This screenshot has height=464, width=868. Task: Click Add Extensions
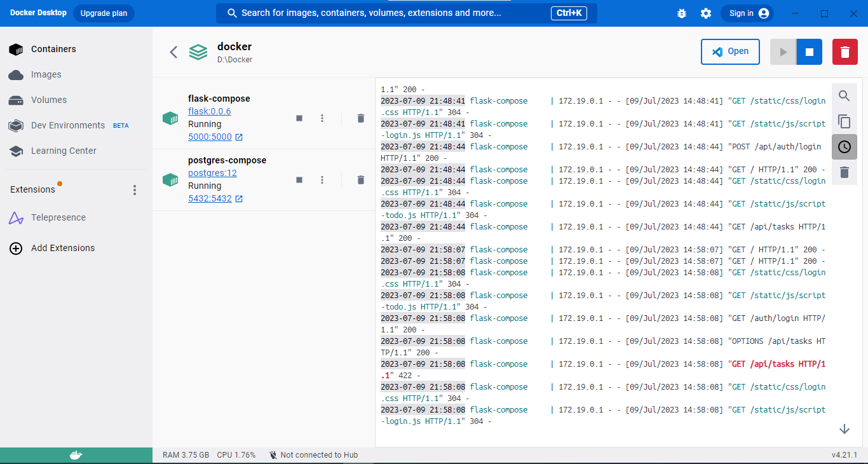(64, 248)
